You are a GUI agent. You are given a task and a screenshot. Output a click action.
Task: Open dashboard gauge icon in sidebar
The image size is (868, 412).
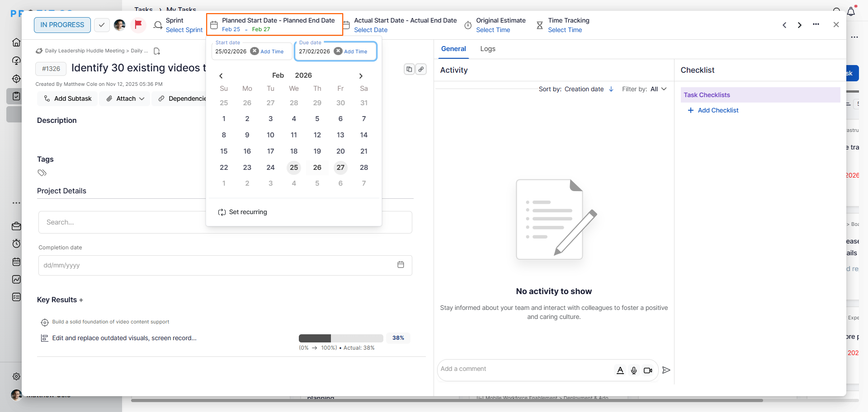pos(16,61)
